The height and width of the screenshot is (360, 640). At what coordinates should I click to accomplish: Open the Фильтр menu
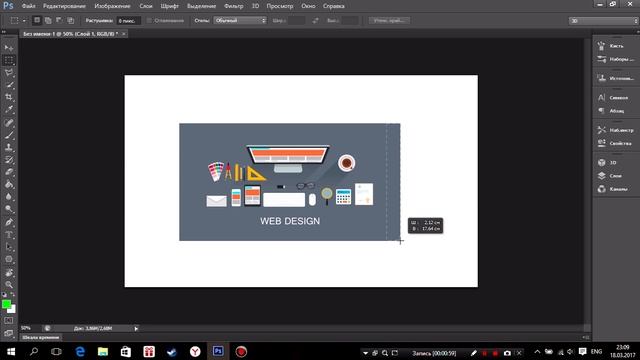click(233, 6)
